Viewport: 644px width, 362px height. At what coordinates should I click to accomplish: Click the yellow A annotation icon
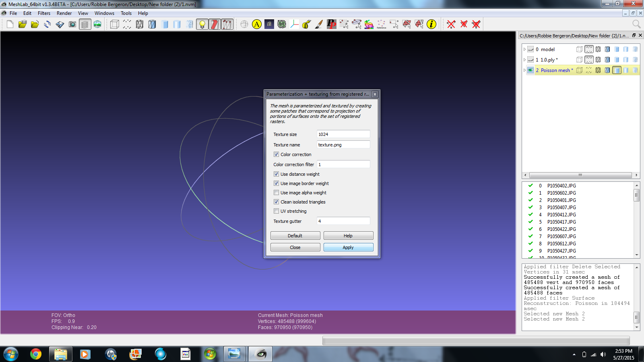click(x=257, y=24)
